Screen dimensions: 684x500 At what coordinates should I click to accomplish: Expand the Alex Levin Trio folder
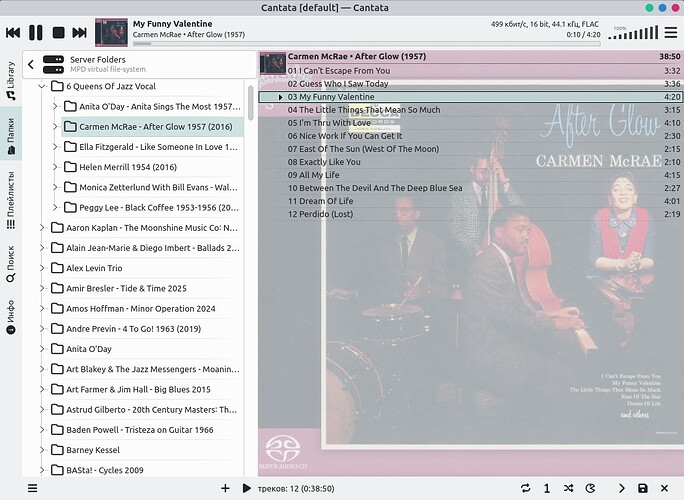coord(42,268)
